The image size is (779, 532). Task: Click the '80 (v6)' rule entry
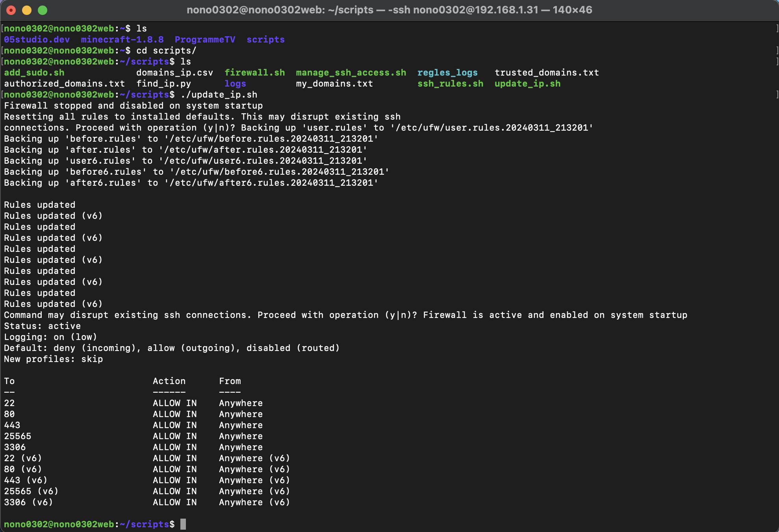(x=23, y=469)
